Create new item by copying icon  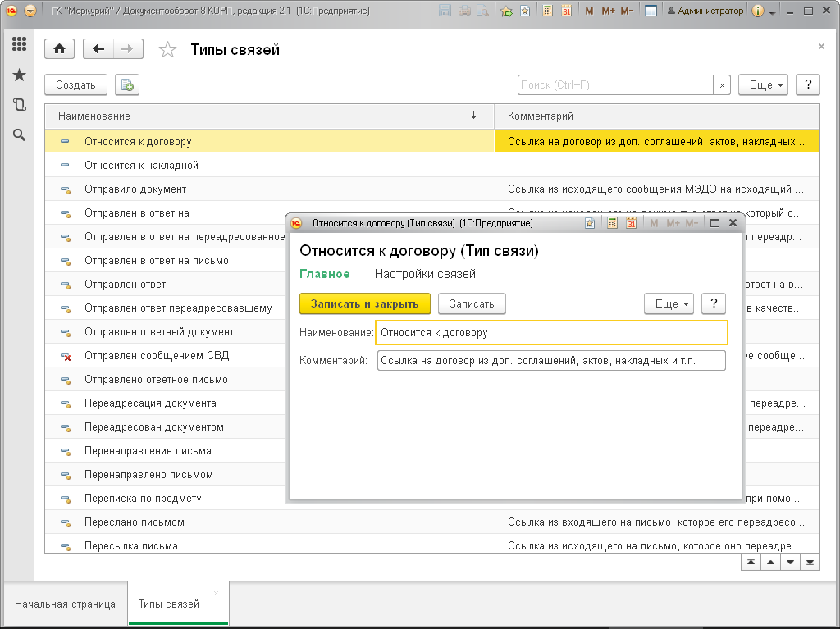click(x=127, y=84)
